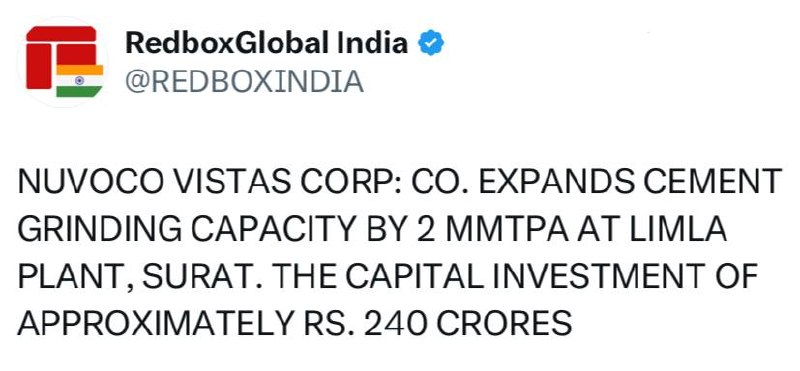Click the word PLANT in the third line
Screen dimensions: 800x371
(x=72, y=278)
